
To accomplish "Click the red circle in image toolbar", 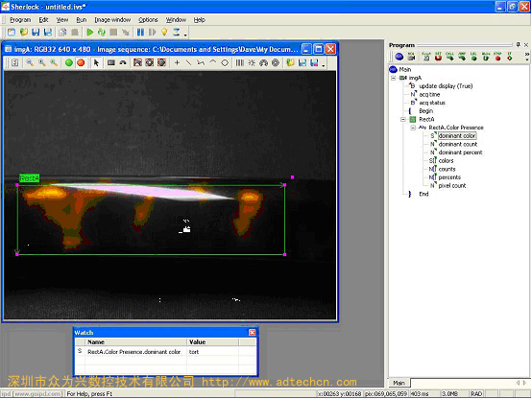I will [x=81, y=62].
